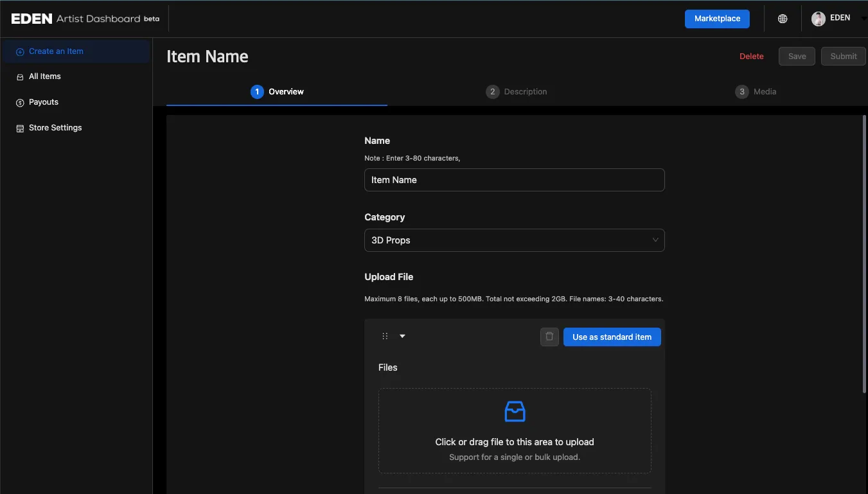Click the trash icon in file block
Image resolution: width=868 pixels, height=494 pixels.
coord(549,337)
